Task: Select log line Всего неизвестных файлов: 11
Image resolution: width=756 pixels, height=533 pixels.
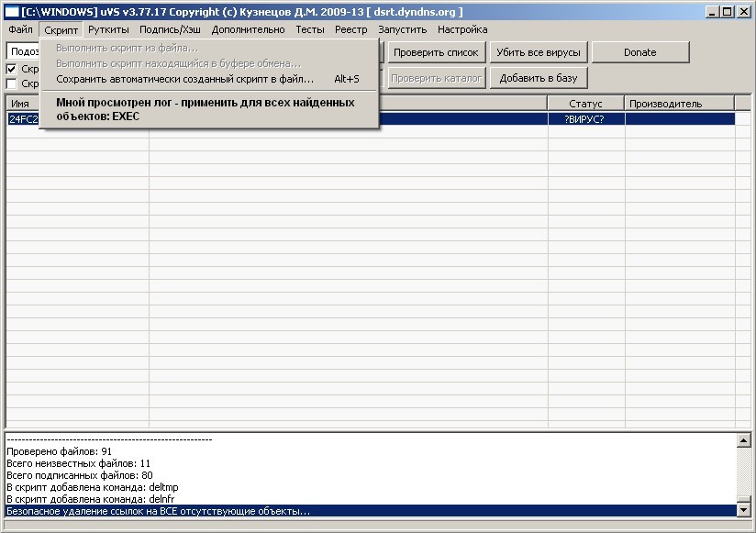Action: [x=79, y=463]
